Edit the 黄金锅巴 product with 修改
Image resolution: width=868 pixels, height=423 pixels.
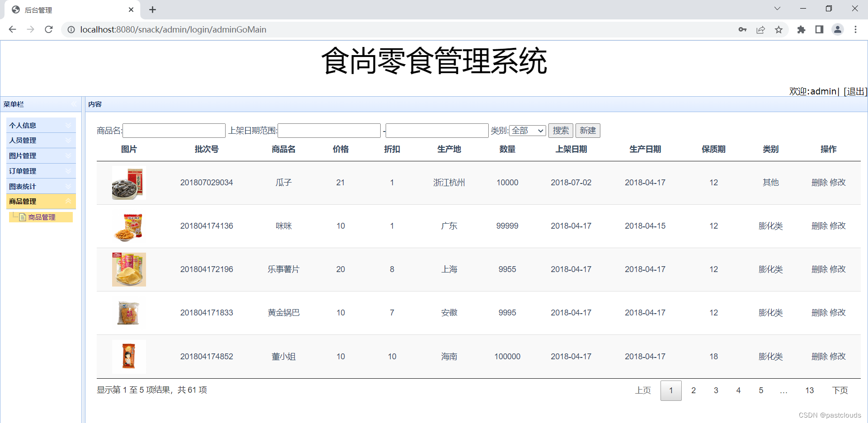838,313
